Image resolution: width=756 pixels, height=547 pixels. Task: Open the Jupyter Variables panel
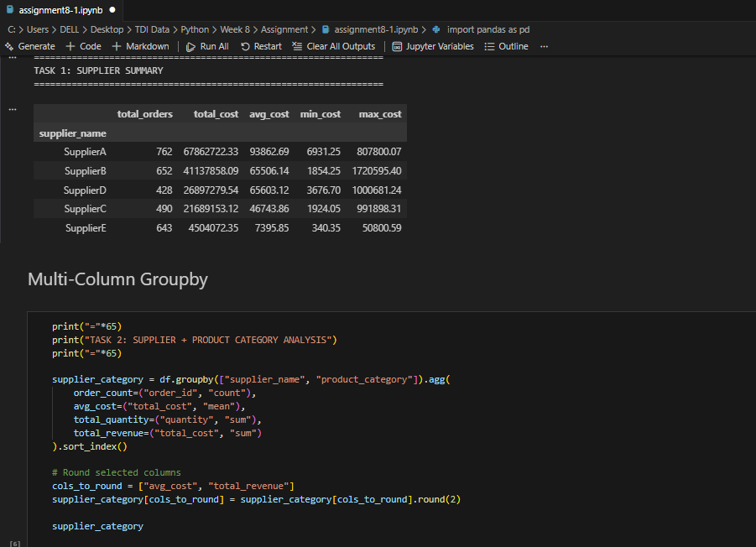[x=433, y=47]
